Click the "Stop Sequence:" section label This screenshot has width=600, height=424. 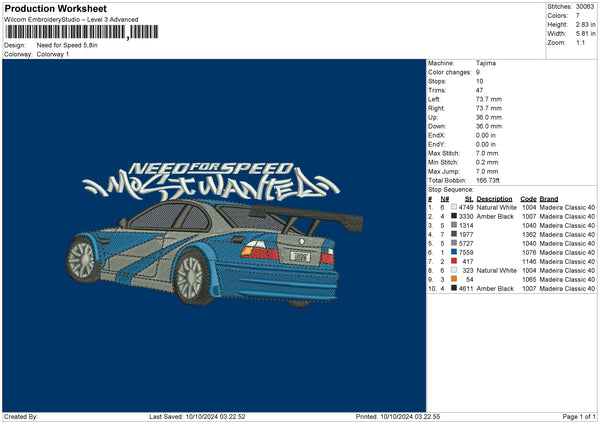(x=450, y=190)
